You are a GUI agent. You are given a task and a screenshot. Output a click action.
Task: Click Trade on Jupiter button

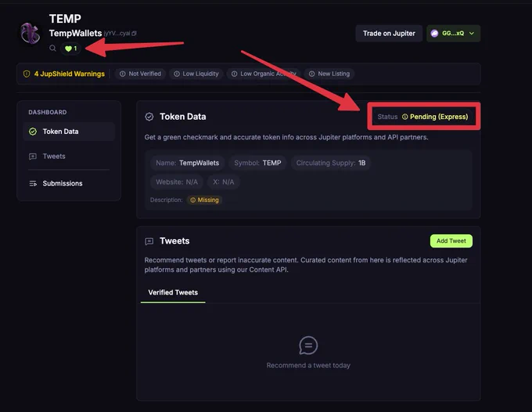click(389, 33)
